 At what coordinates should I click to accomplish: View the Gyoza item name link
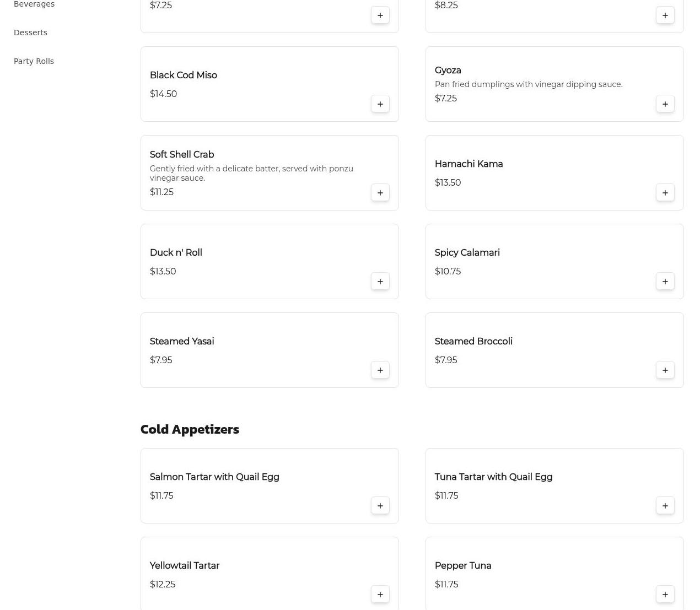(x=448, y=71)
